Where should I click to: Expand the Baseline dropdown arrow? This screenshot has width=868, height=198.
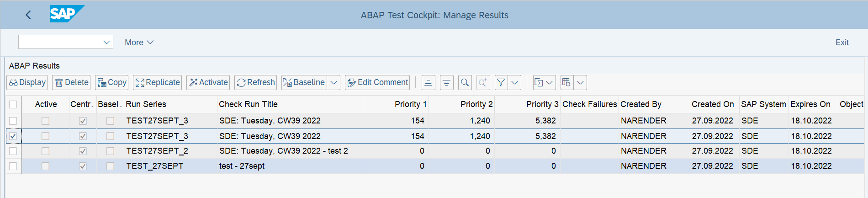(334, 82)
